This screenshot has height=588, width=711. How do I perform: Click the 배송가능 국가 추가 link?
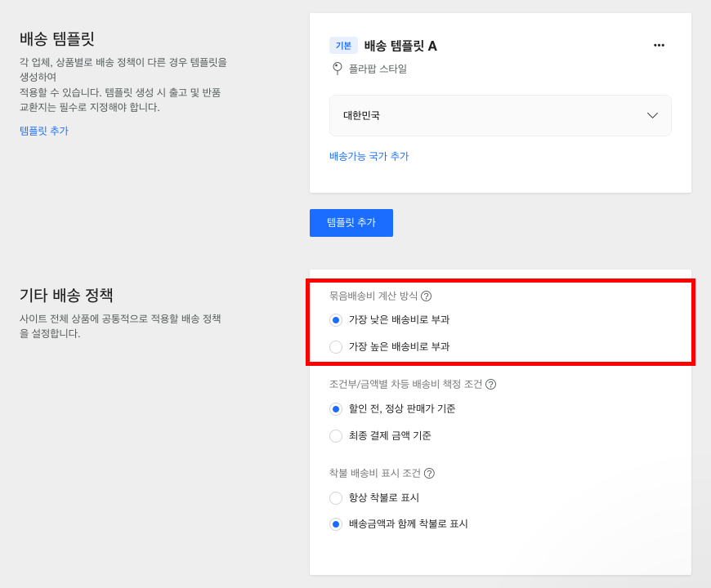click(x=369, y=156)
